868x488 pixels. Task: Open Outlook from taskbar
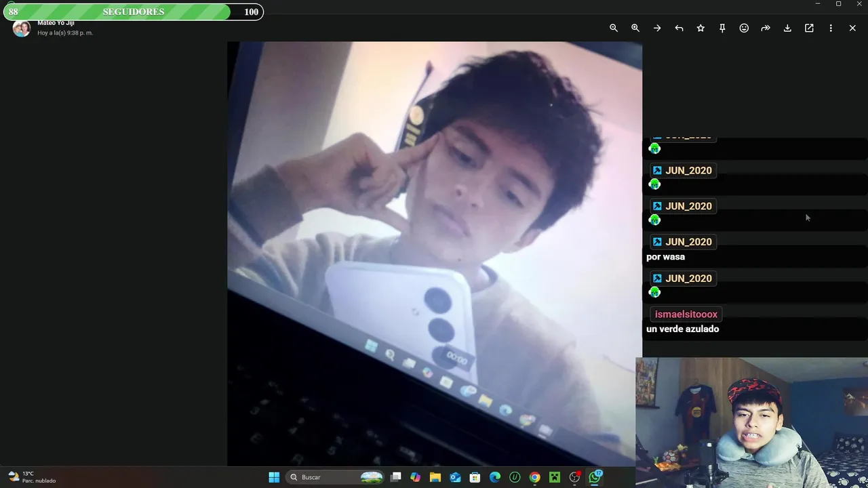[455, 477]
